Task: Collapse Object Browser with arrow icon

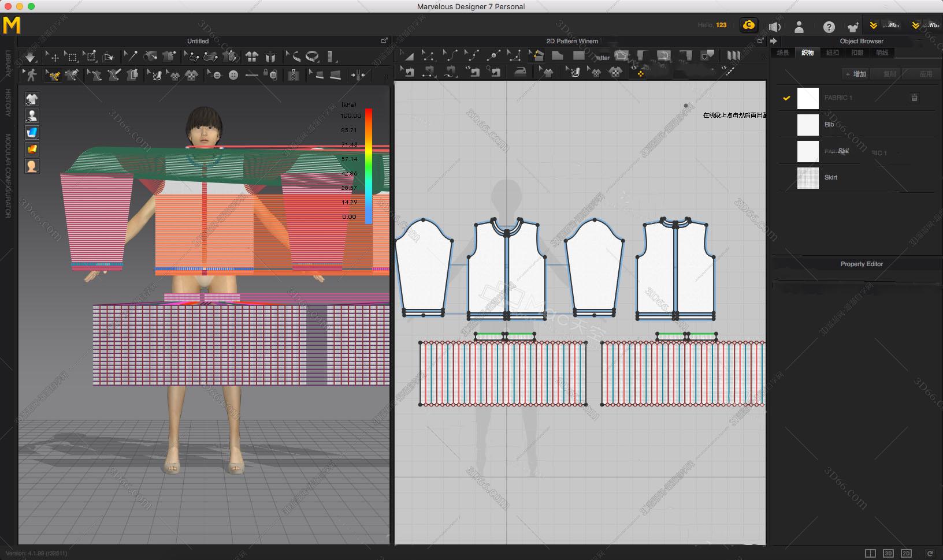Action: 774,41
